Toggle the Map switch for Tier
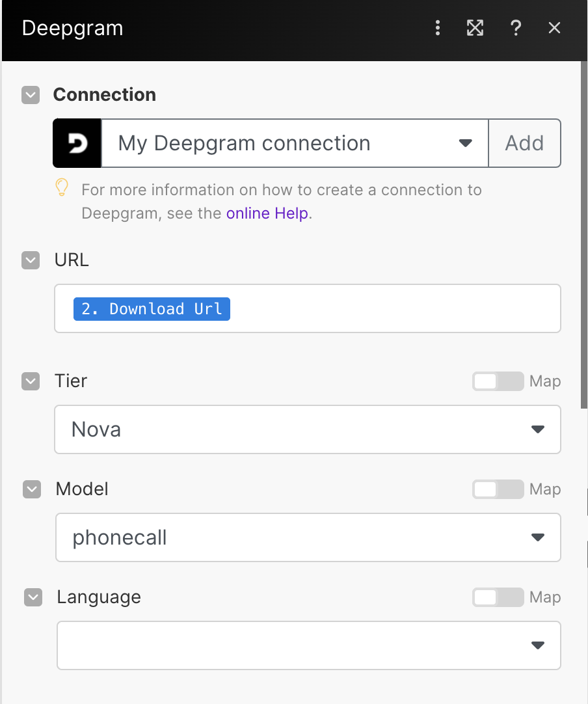 498,381
